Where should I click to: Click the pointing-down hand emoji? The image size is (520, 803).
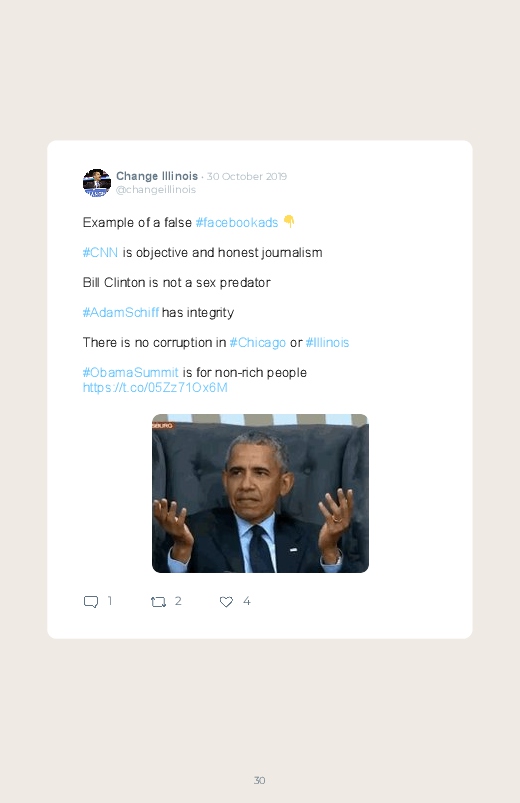pos(289,221)
